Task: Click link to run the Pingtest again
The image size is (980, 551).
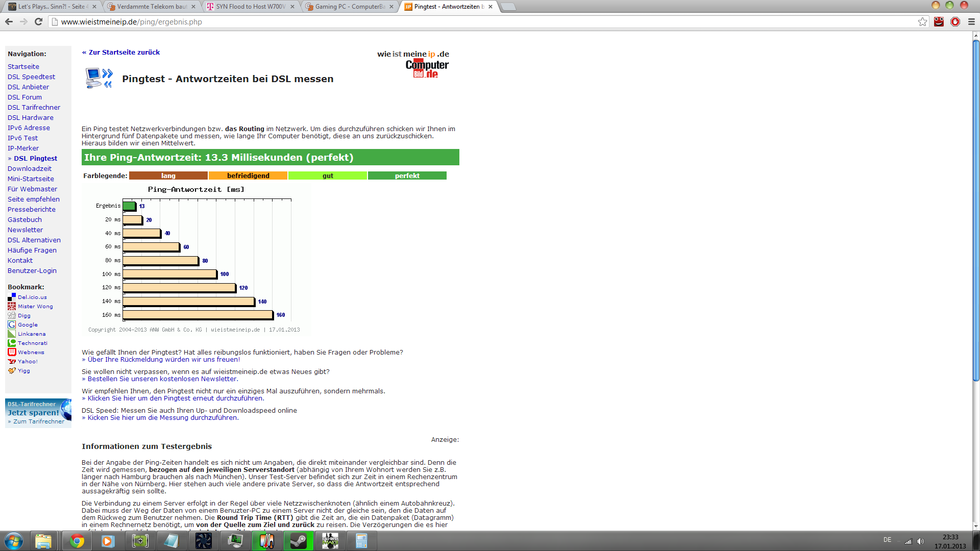Action: (x=173, y=398)
